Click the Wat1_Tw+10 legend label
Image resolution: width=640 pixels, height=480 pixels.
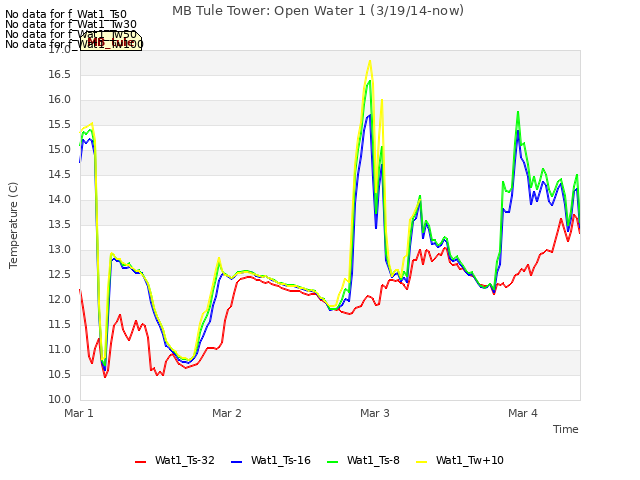470,460
